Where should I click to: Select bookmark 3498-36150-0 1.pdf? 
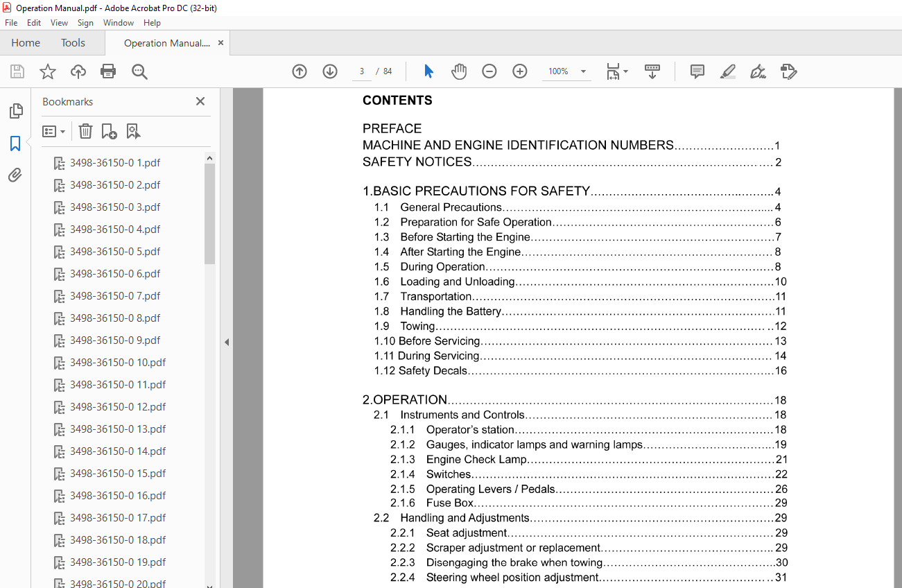click(x=115, y=163)
